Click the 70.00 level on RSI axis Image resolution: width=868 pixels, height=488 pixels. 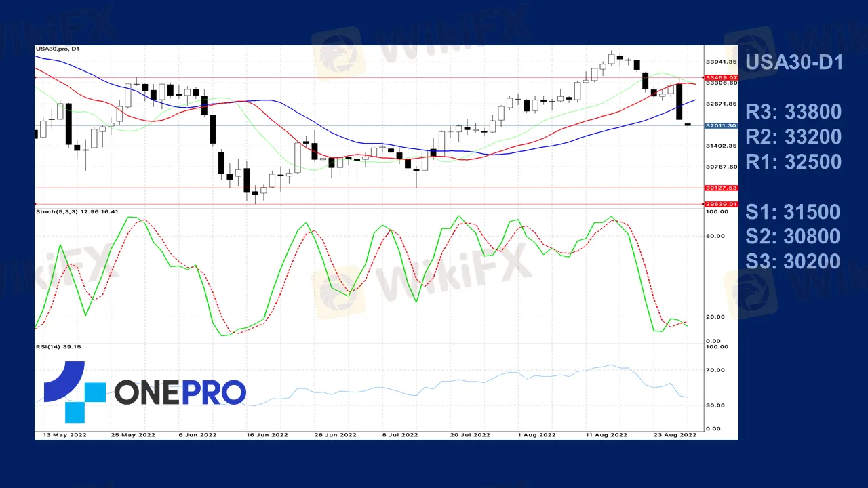pyautogui.click(x=717, y=370)
